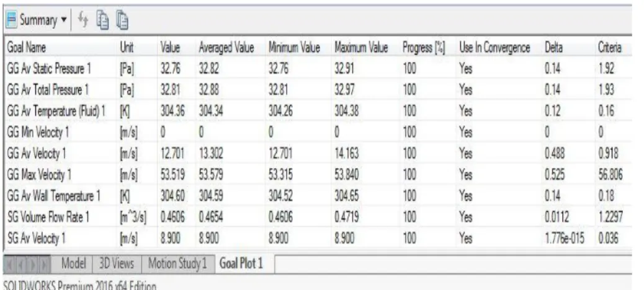Screen dimensions: 644x290
Task: Select the SG Volume Flow Rate 1 goal name
Action: (x=48, y=217)
